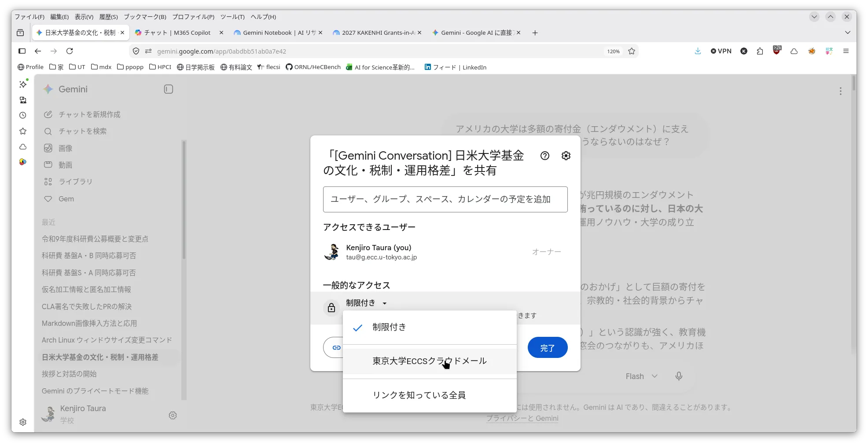The width and height of the screenshot is (868, 445).
Task: Open ツール(T) menu
Action: tap(232, 17)
